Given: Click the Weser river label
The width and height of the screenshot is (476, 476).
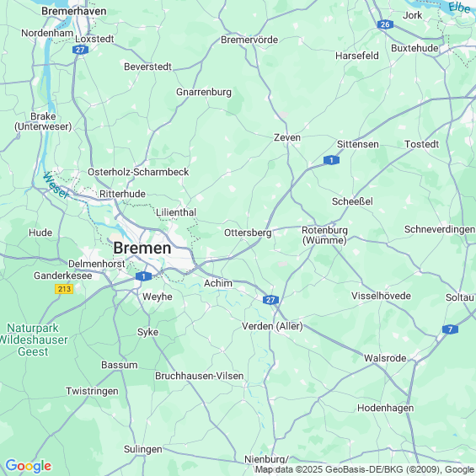Looking at the screenshot, I should click(56, 185).
